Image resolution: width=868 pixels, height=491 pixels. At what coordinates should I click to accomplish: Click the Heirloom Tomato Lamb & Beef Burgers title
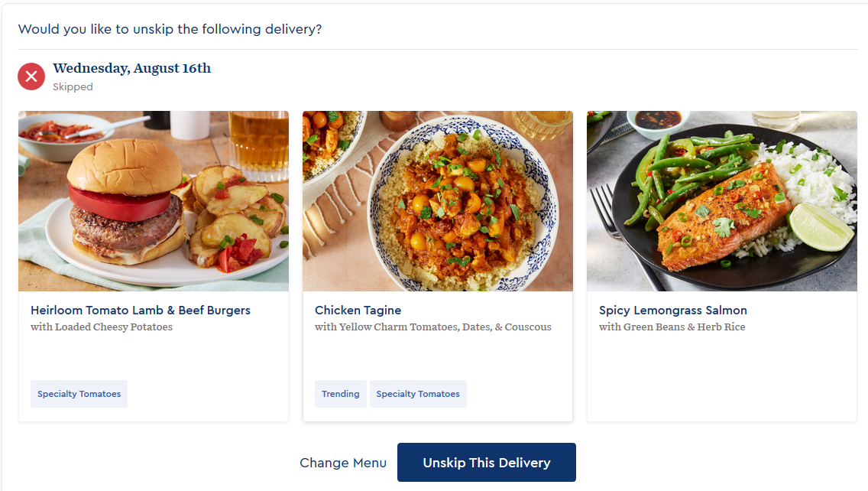click(140, 310)
